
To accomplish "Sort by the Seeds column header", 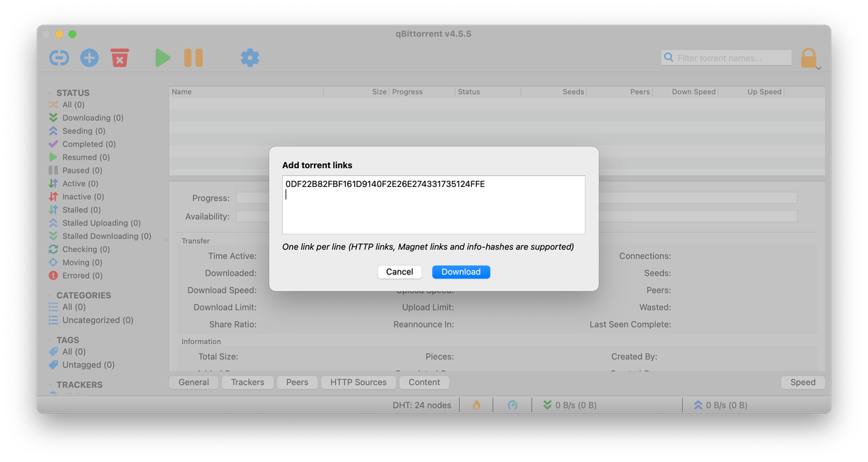I will tap(553, 92).
